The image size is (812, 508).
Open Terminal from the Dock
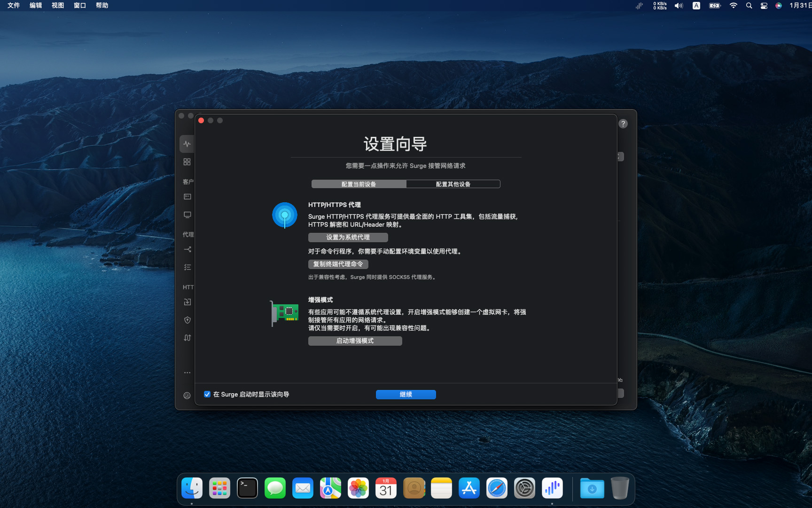[x=247, y=488]
